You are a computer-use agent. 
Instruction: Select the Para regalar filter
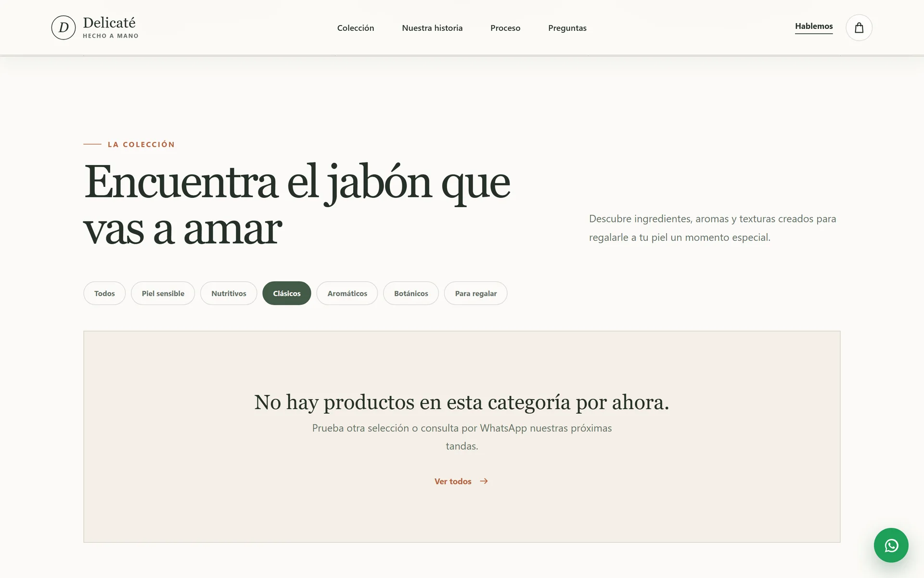coord(475,293)
